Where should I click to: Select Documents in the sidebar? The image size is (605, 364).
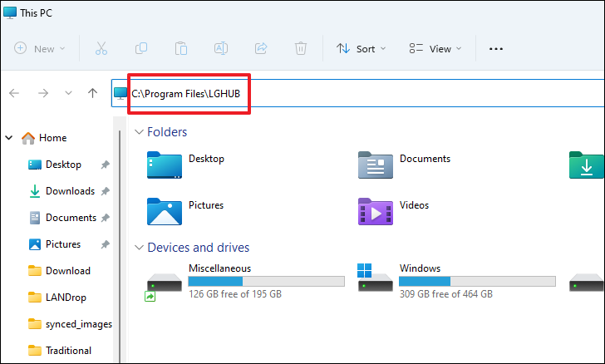coord(62,218)
